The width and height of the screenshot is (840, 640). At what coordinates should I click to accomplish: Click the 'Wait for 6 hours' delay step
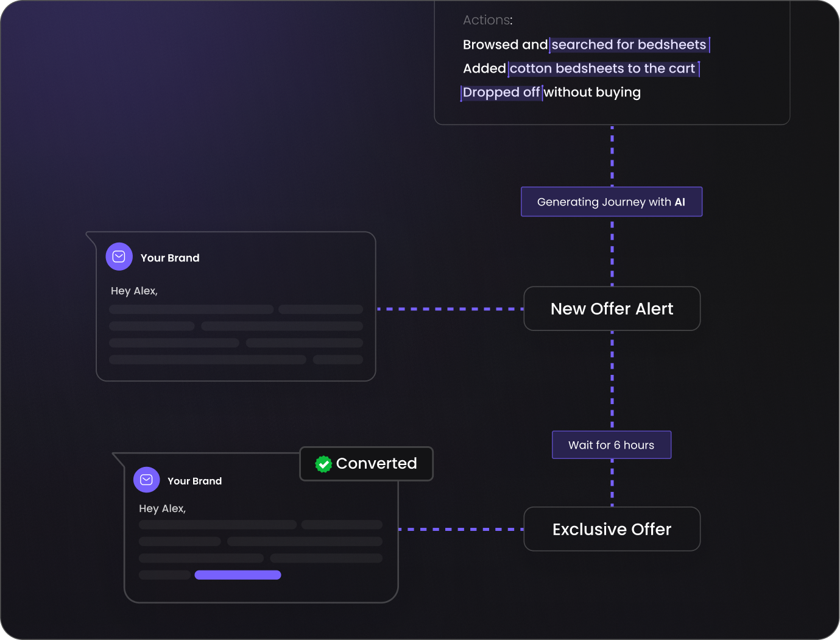[612, 445]
